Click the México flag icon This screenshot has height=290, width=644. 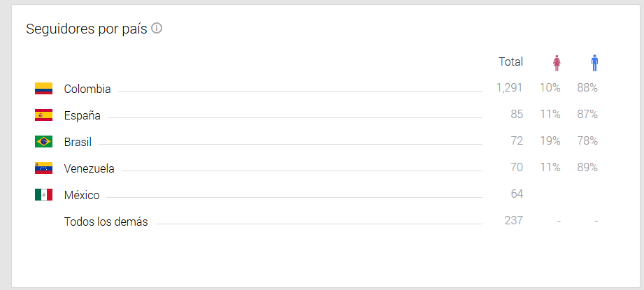[43, 195]
